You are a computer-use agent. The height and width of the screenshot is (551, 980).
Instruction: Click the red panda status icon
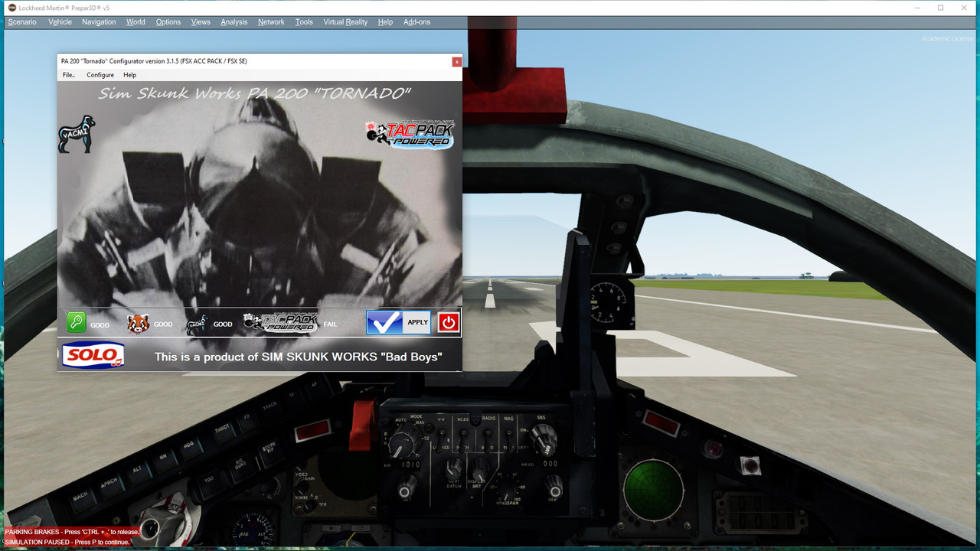pos(138,324)
